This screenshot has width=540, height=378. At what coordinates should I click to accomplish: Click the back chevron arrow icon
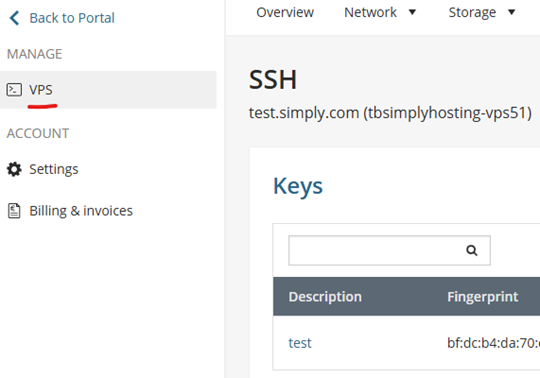[14, 18]
